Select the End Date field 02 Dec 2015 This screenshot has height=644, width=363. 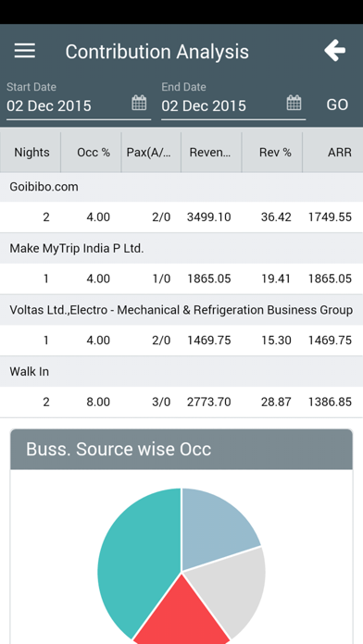click(233, 106)
